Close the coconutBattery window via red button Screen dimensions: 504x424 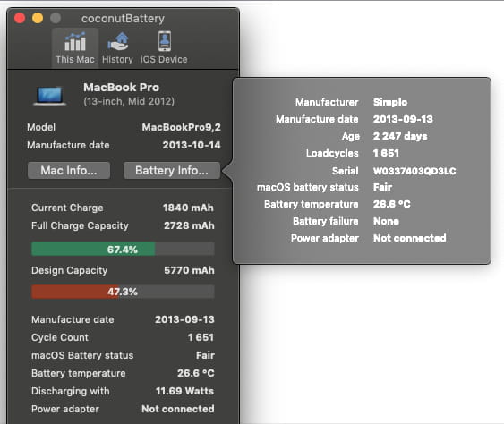point(20,18)
